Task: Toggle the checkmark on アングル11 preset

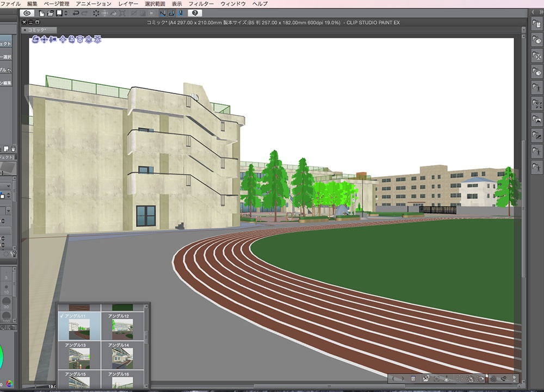Action: [61, 316]
